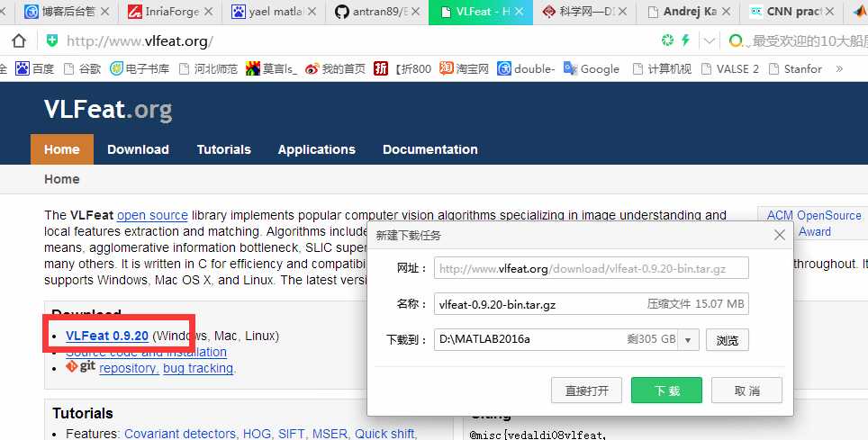Open the Tutorials navigation menu
This screenshot has width=868, height=440.
pos(223,149)
